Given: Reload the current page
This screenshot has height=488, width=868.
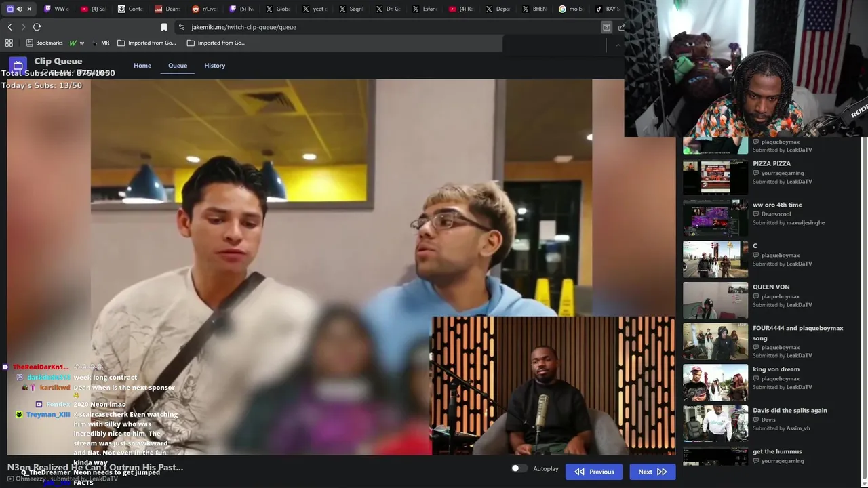Looking at the screenshot, I should [37, 27].
